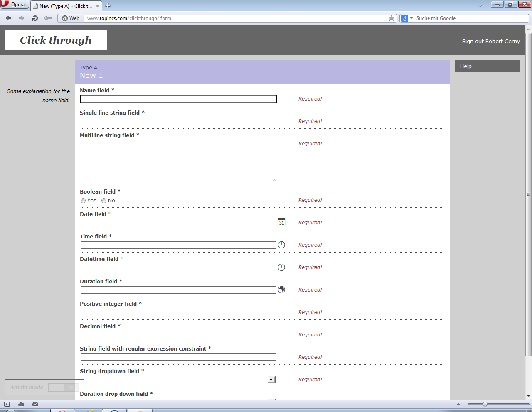Select Yes for the Boolean field
Viewport: 532px width, 412px height.
[x=83, y=201]
